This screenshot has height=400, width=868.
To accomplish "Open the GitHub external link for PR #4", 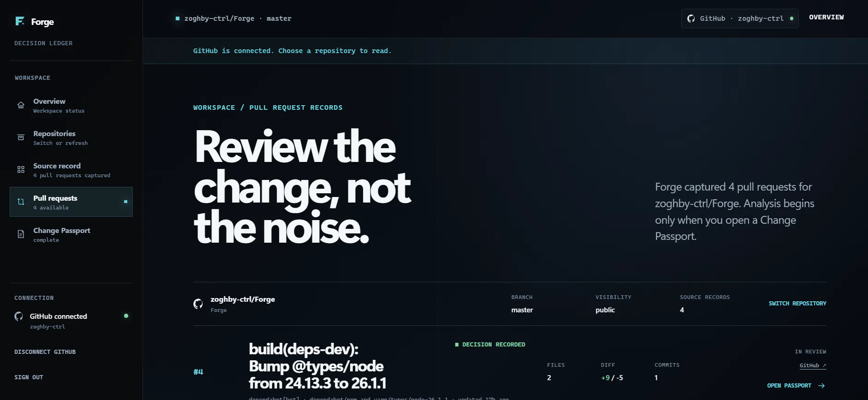I will pos(813,365).
